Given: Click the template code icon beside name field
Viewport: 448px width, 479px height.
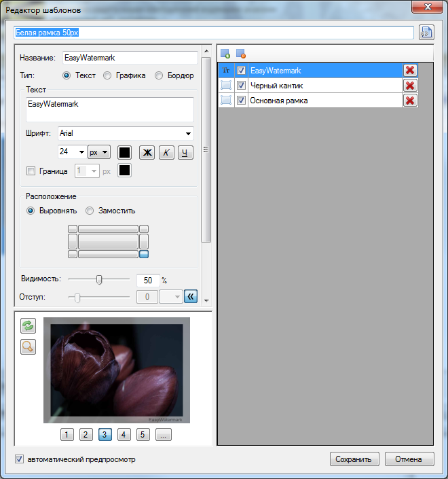Looking at the screenshot, I should 426,33.
